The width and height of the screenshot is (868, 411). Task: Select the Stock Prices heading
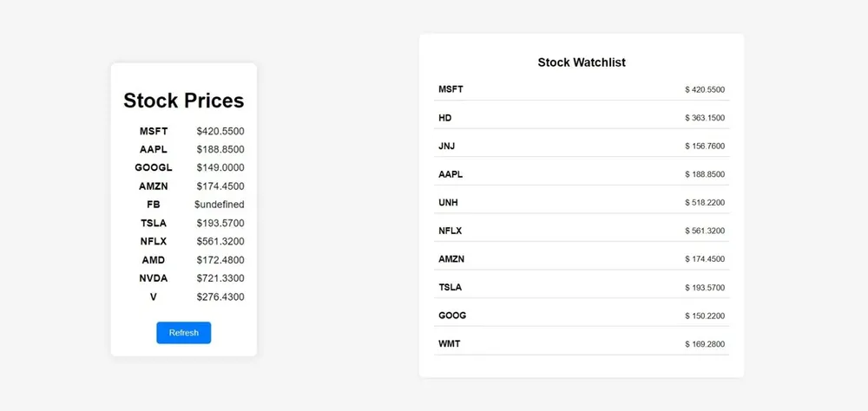[183, 101]
